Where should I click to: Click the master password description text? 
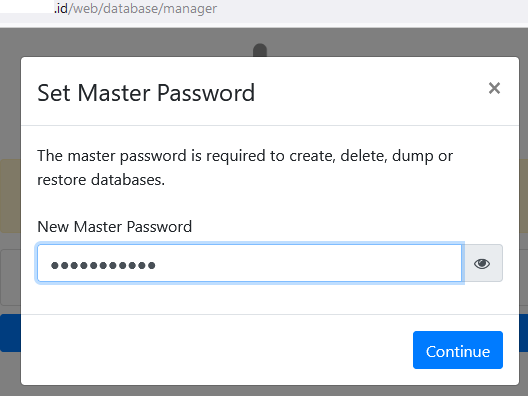point(245,167)
